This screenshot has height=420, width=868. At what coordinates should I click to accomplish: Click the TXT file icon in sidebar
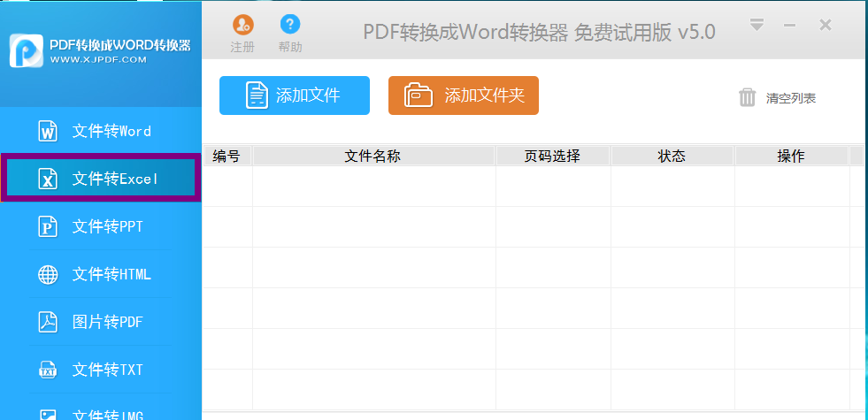[x=48, y=370]
